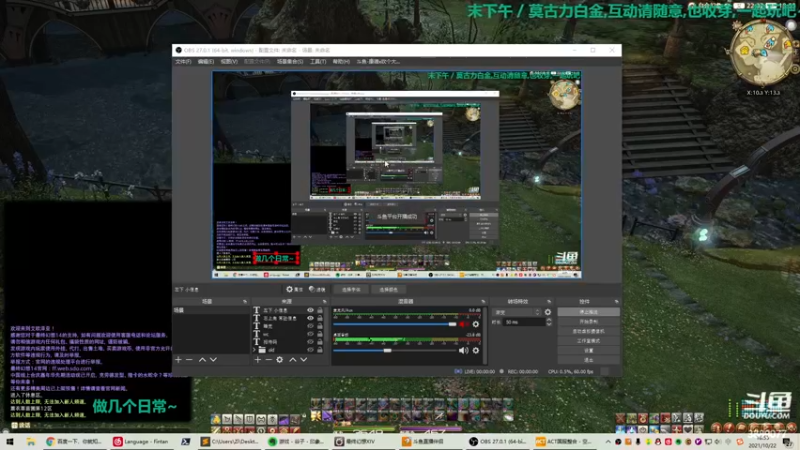The image size is (800, 450).
Task: Toggle visibility of the old folder group
Action: pyautogui.click(x=310, y=350)
